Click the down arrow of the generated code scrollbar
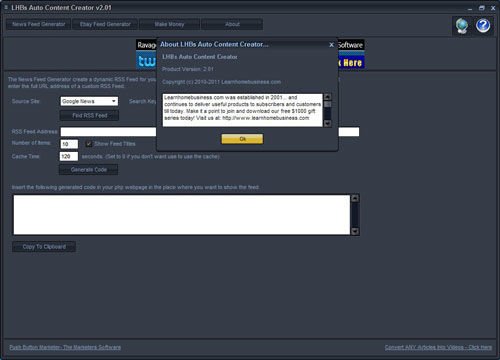 coord(355,231)
